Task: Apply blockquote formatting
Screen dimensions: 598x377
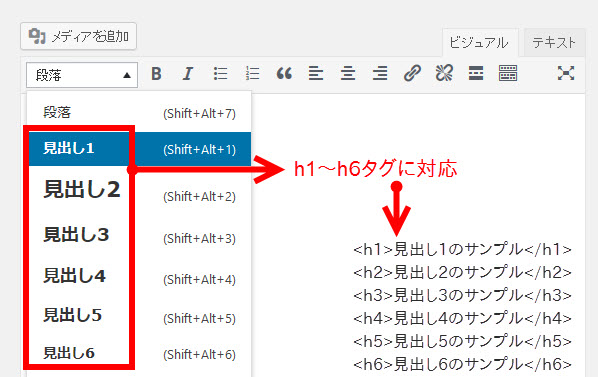Action: pos(284,73)
